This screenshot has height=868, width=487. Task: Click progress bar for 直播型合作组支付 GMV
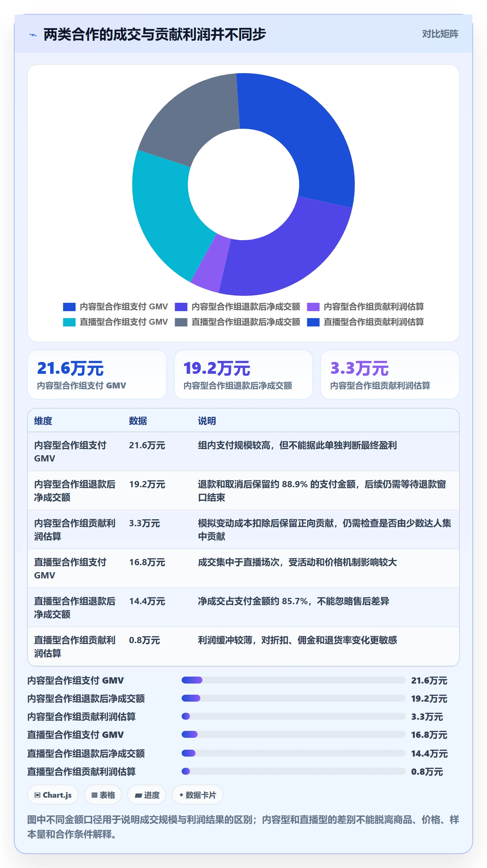[x=293, y=734]
